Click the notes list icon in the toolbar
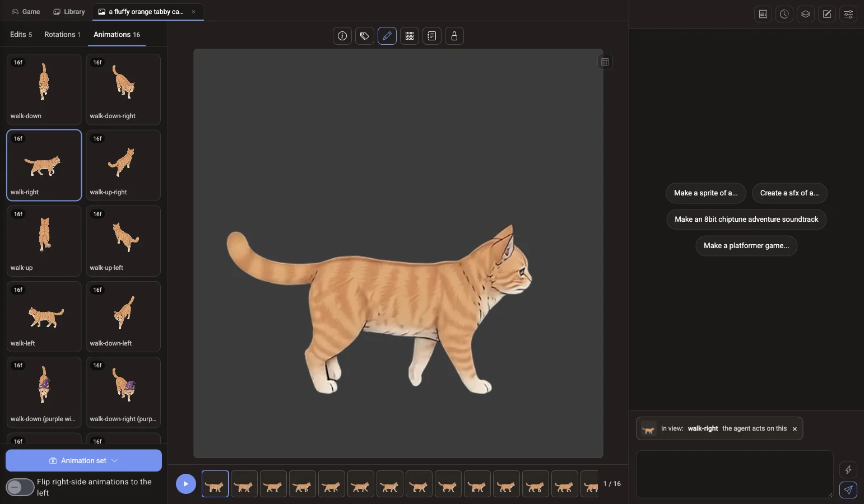Viewport: 864px width, 504px height. 432,36
